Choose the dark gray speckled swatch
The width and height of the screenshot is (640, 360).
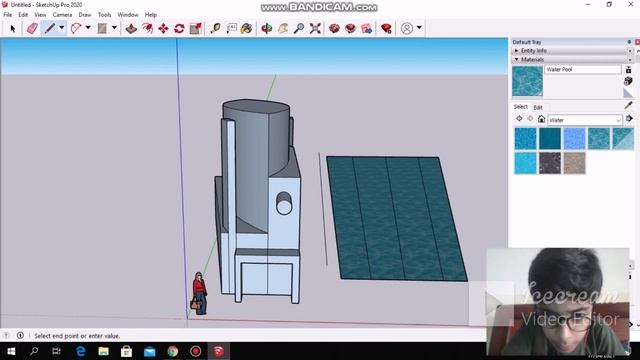click(x=550, y=163)
